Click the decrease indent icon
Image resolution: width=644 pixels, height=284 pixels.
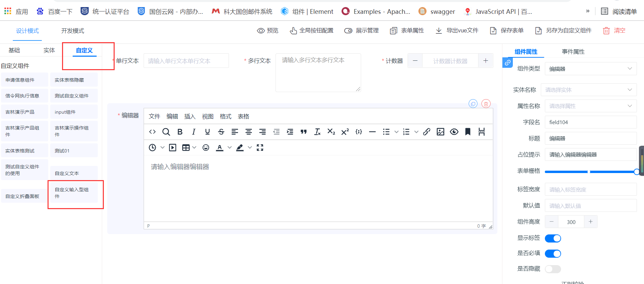pos(276,132)
